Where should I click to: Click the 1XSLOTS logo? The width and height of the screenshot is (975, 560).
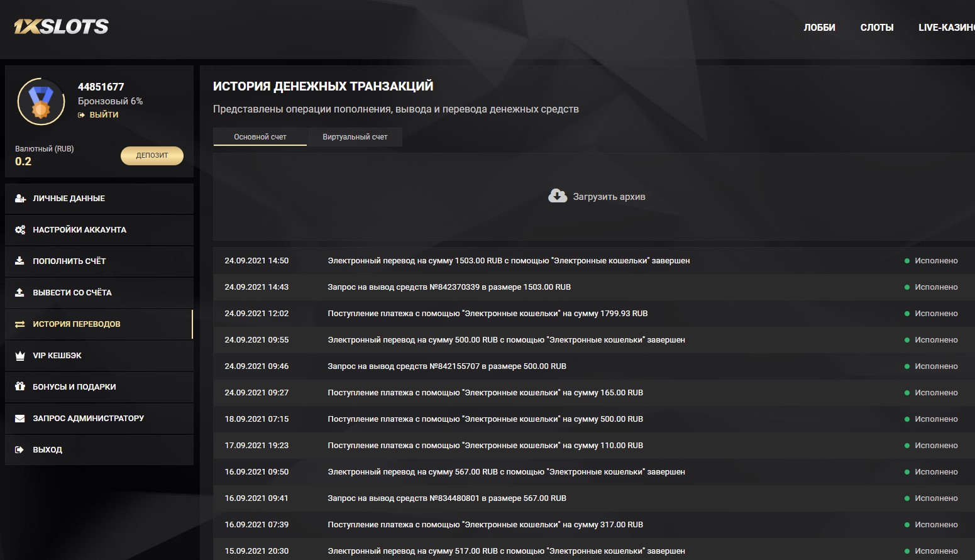coord(61,26)
